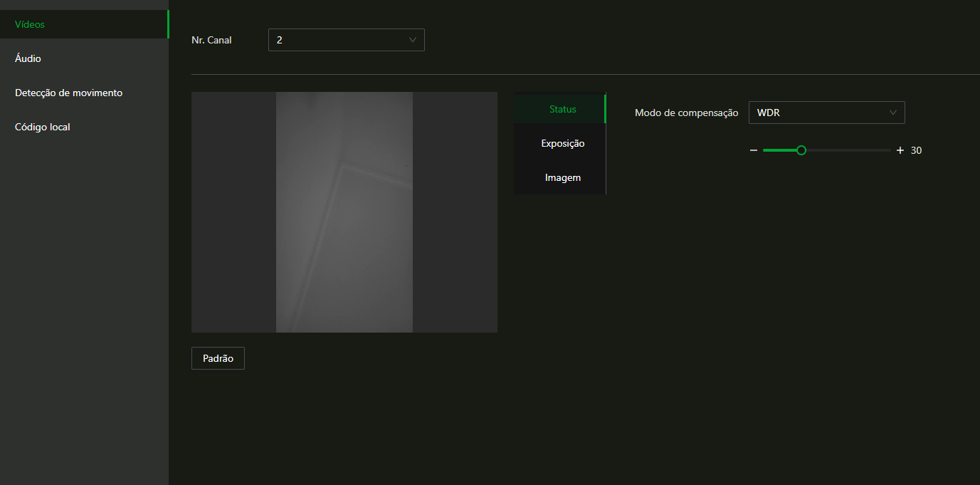Open the Nr. Canal dropdown
Screen dimensions: 980x485
347,40
